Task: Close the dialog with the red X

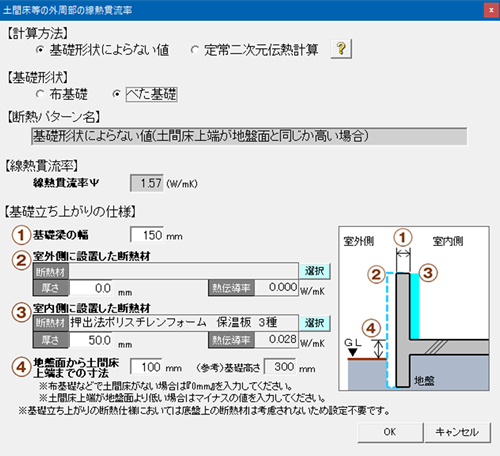Action: pos(491,10)
